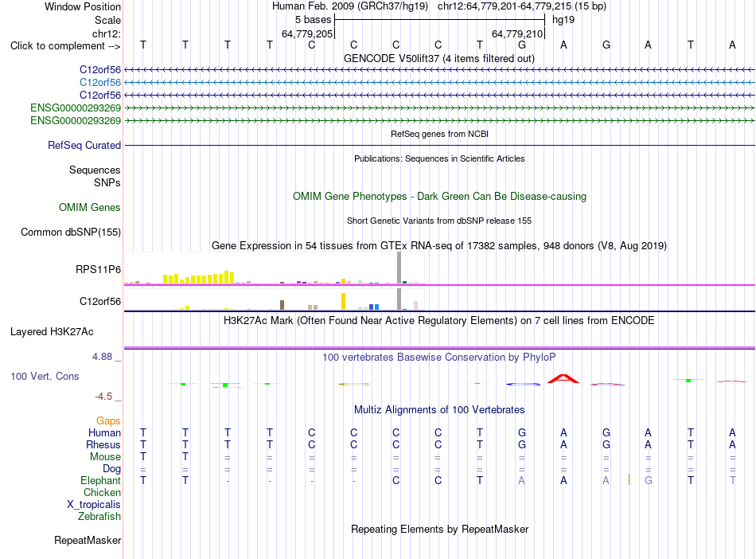Click the large red A in PhyloP track
This screenshot has width=756, height=559.
(563, 378)
